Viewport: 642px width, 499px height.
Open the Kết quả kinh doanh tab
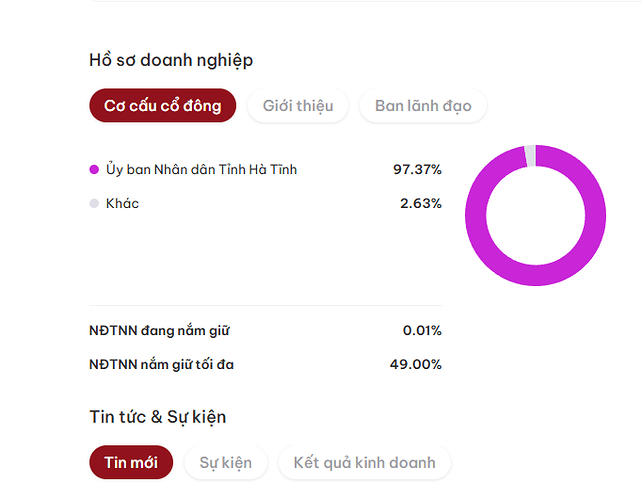pos(364,462)
